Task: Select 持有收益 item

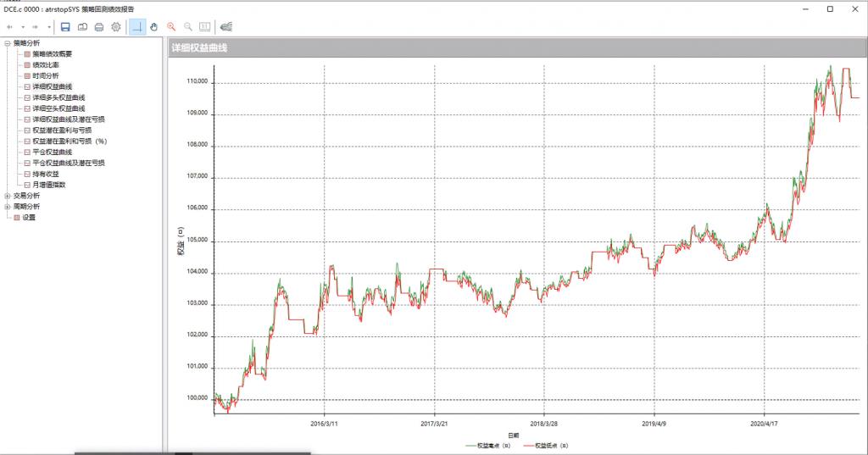Action: pyautogui.click(x=46, y=174)
